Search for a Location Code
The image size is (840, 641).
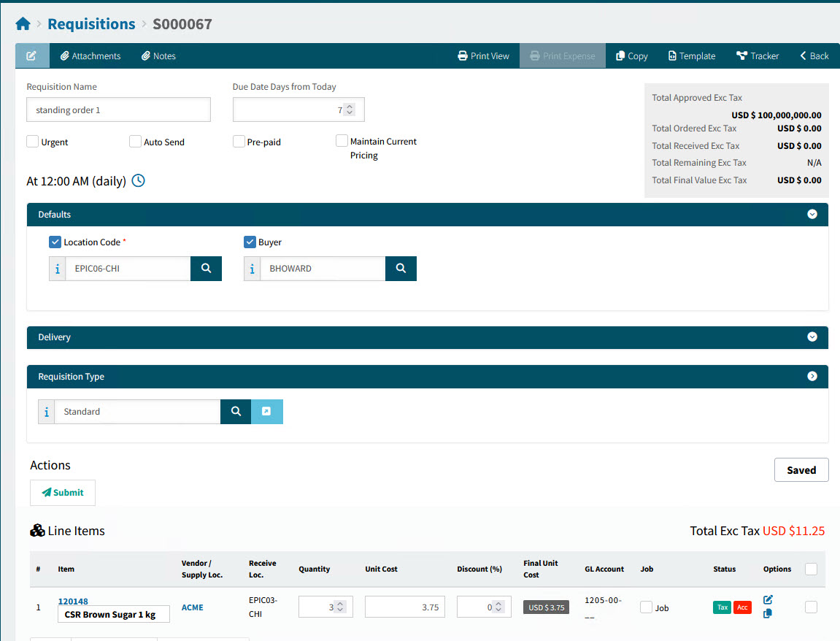206,269
